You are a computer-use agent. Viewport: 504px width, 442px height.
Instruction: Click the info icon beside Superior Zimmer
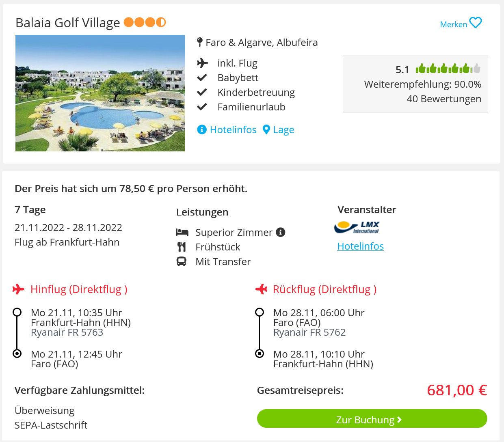[x=281, y=232]
